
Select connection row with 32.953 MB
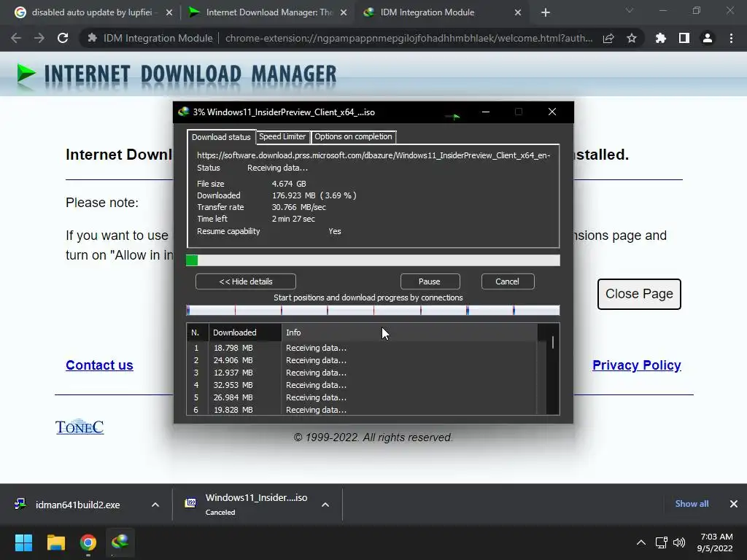362,385
